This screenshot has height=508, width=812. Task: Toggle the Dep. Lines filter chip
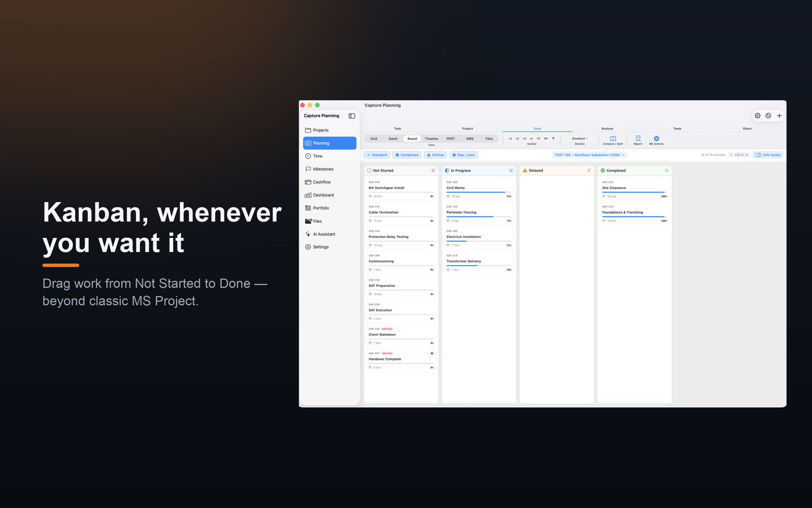pyautogui.click(x=463, y=155)
